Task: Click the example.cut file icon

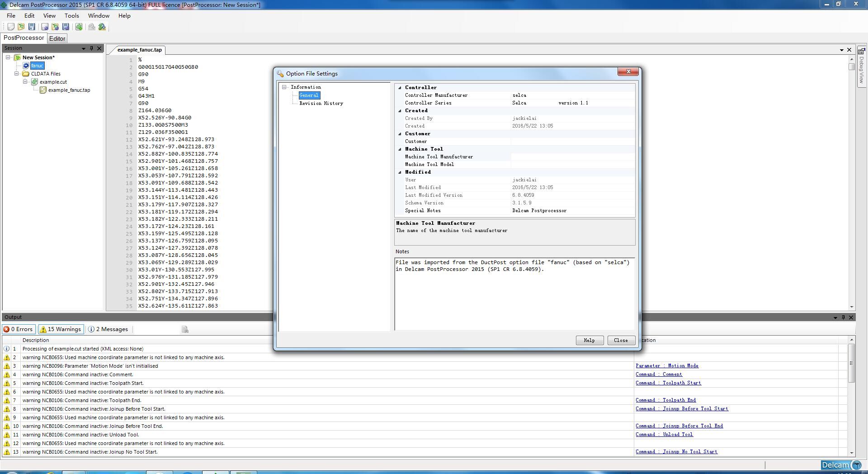Action: tap(34, 82)
